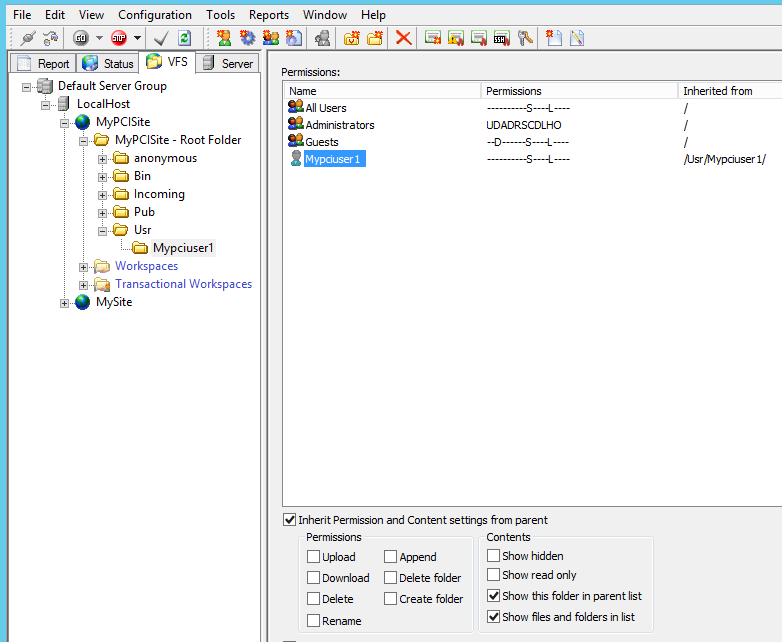
Task: Click the Apply checkmark toolbar icon
Action: (x=161, y=38)
